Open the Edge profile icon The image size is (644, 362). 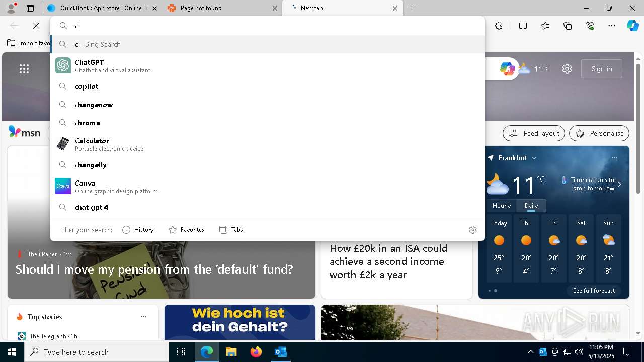coord(11,8)
